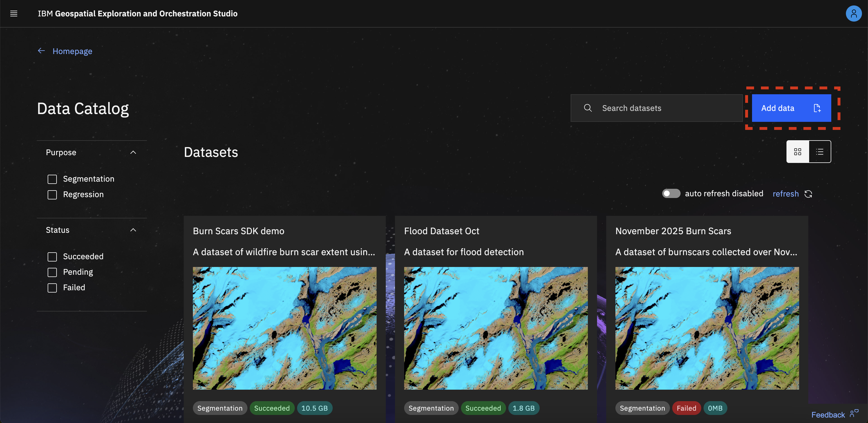The image size is (868, 423).
Task: Click the search magnifier icon
Action: pyautogui.click(x=588, y=108)
